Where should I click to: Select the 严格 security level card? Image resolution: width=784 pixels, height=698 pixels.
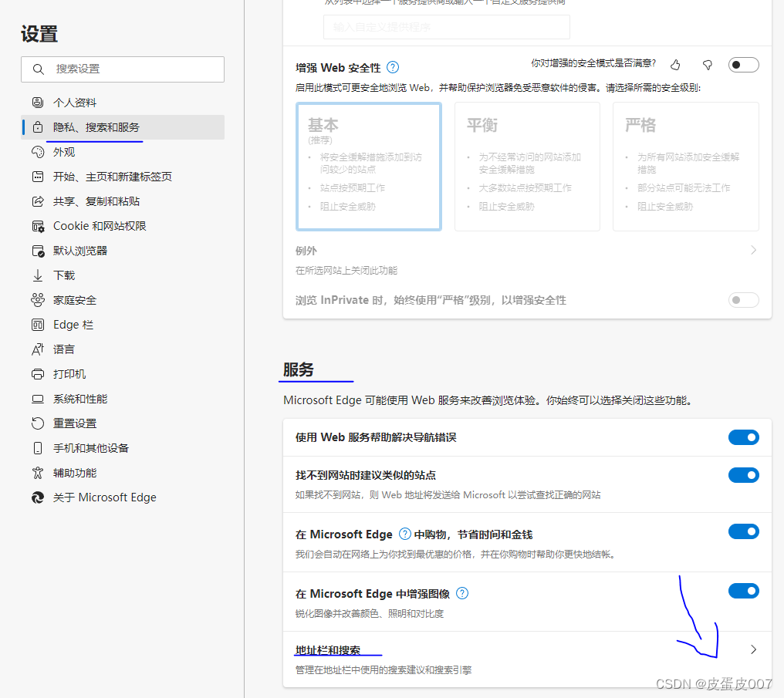(685, 167)
